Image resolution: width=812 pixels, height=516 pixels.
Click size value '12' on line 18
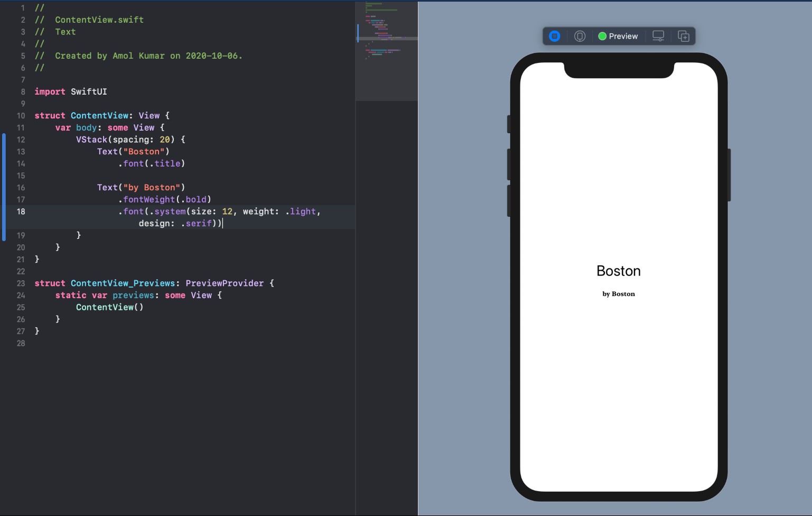[227, 211]
